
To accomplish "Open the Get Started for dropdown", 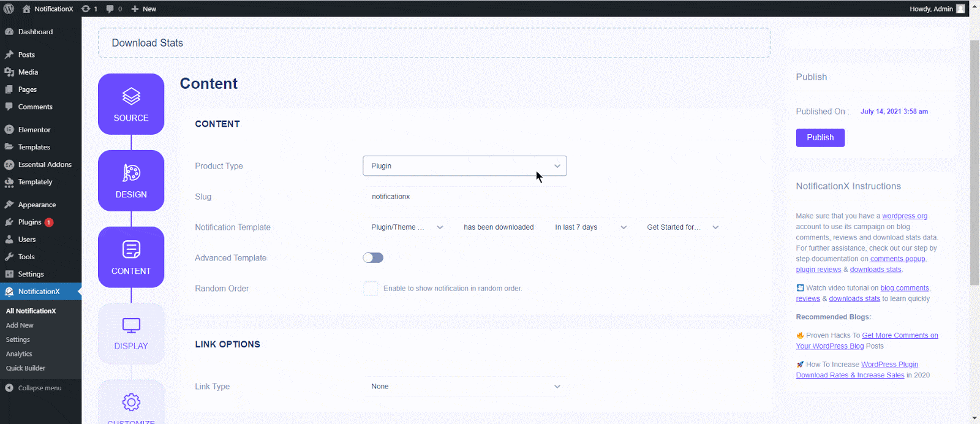I will pos(683,227).
